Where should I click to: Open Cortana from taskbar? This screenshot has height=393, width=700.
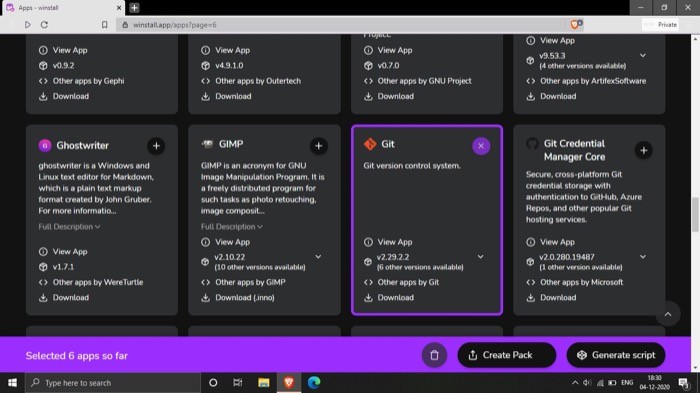tap(213, 383)
